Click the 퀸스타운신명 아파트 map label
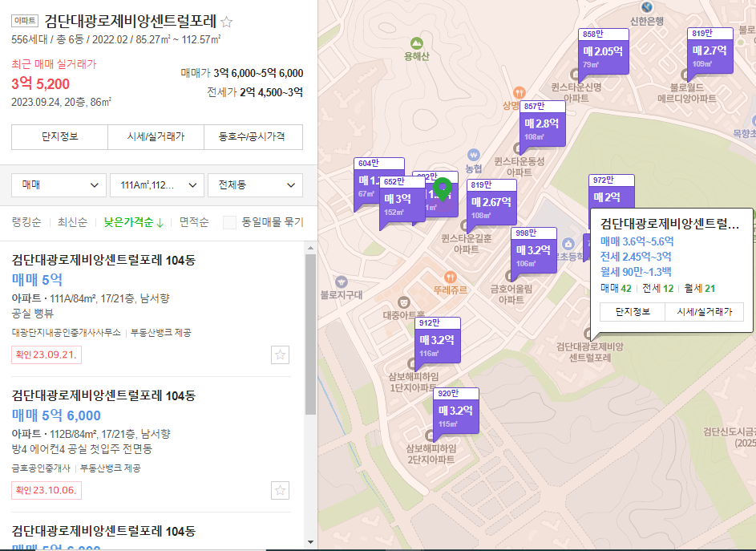756x551 pixels. point(576,93)
